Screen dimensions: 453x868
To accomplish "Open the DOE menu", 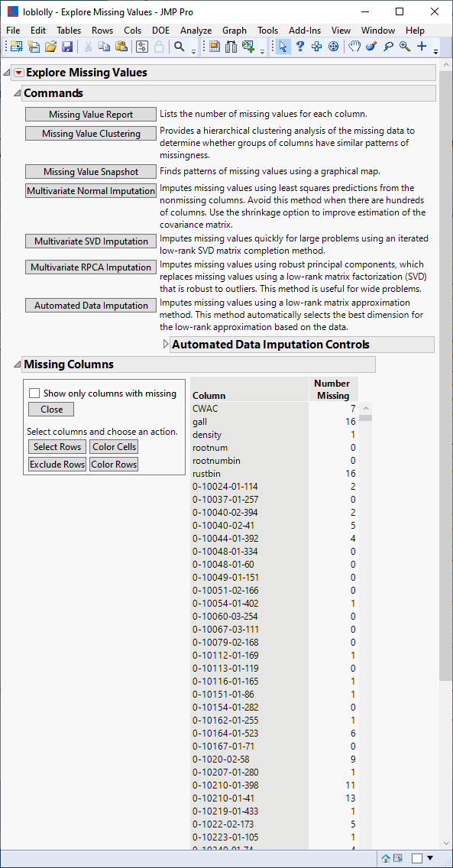I will pyautogui.click(x=160, y=31).
